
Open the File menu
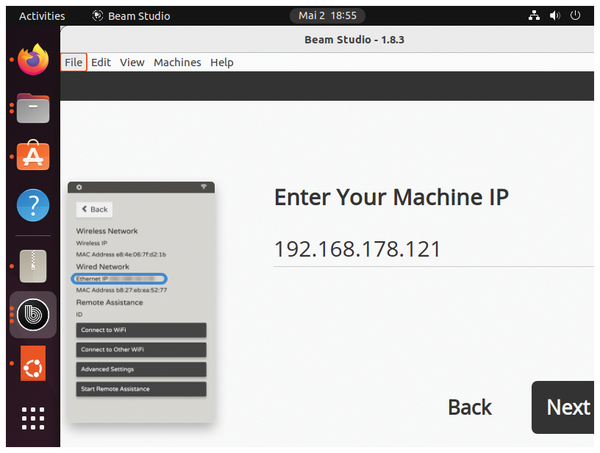pos(73,62)
